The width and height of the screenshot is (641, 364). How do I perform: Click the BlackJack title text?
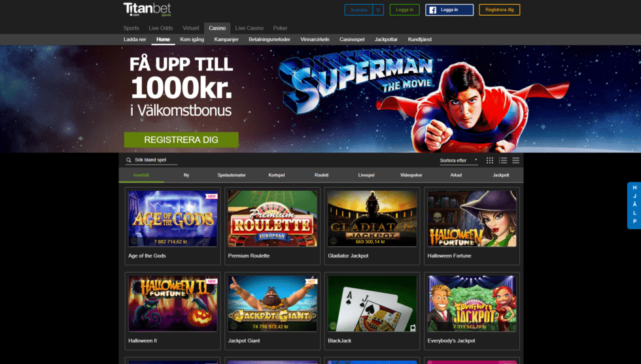[x=339, y=340]
